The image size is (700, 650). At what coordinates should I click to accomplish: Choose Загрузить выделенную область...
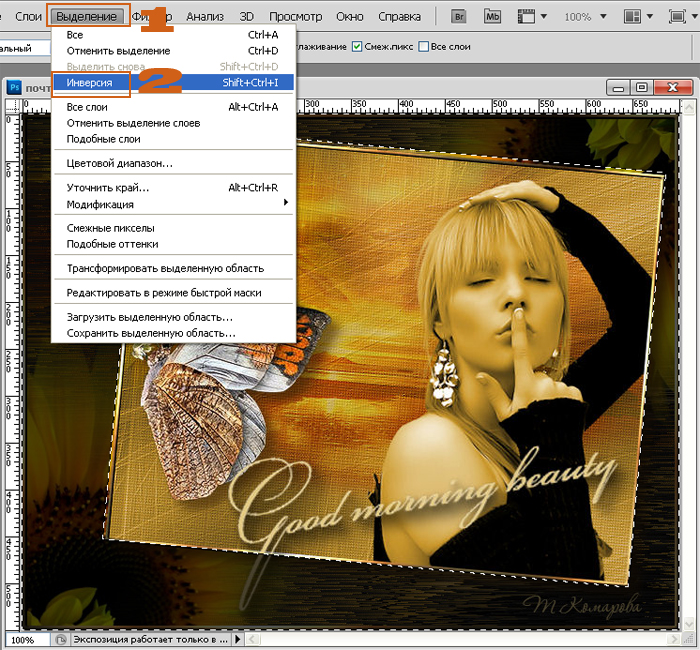pos(173,317)
